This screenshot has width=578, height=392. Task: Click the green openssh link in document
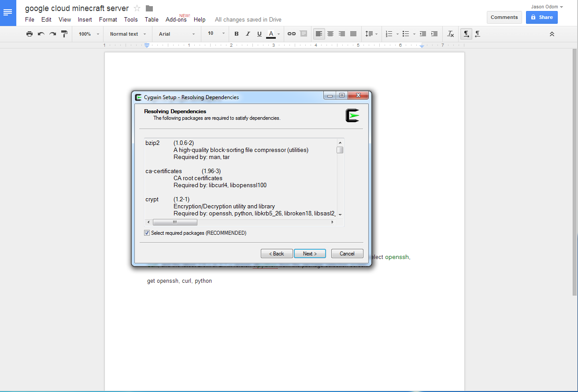(397, 257)
